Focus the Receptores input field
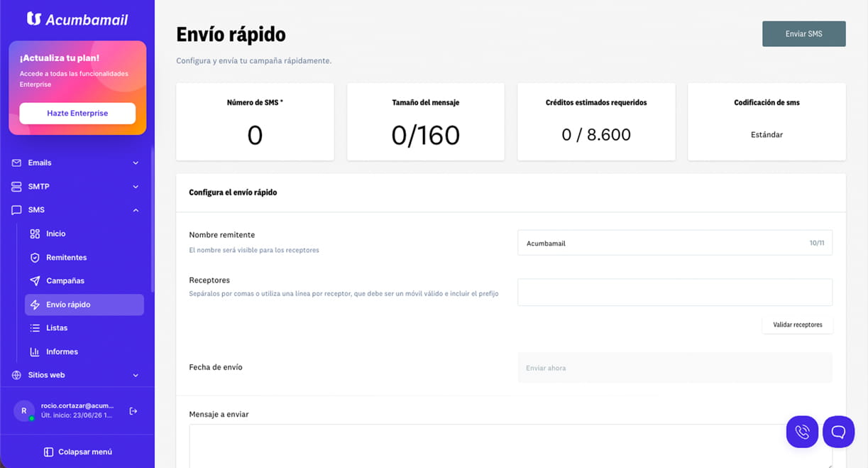Viewport: 868px width, 468px height. 674,292
